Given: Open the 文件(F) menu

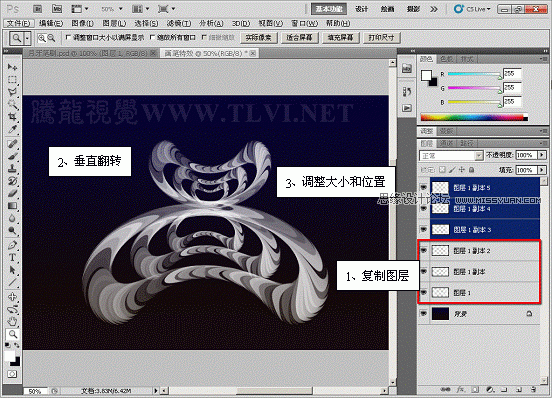Looking at the screenshot, I should click(x=19, y=23).
